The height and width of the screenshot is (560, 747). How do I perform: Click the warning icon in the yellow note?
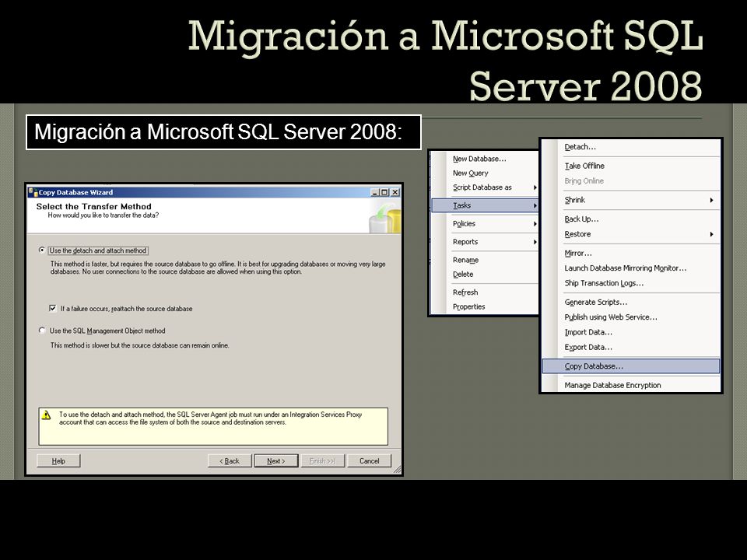tap(46, 415)
